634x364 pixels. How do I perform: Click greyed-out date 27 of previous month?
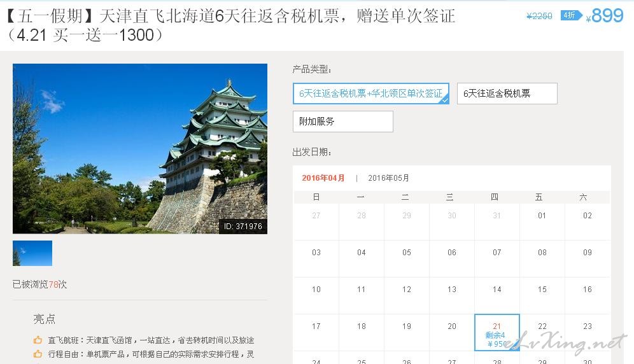coord(316,216)
